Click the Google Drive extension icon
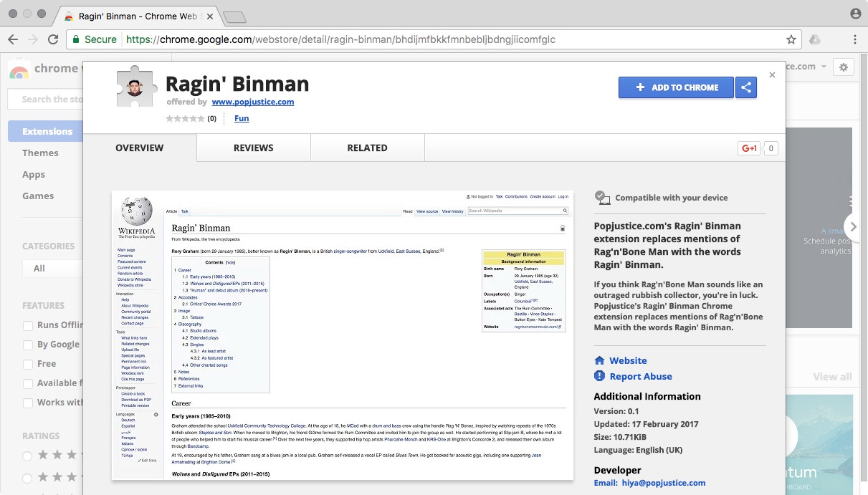This screenshot has height=495, width=868. (x=815, y=39)
